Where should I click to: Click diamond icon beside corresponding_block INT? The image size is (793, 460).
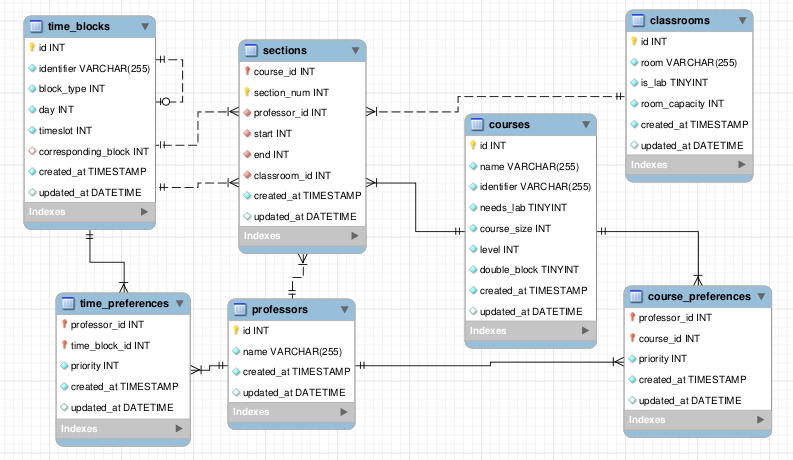[x=32, y=151]
